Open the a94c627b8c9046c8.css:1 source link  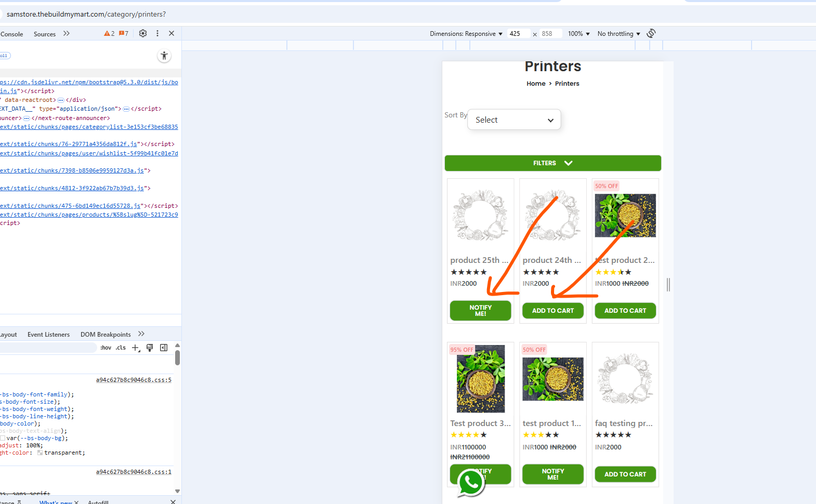pos(134,472)
